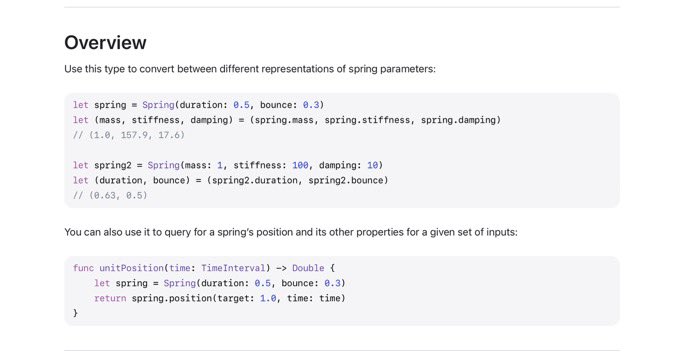Click the comment '// (1.0, 157.9, 17.6)'
This screenshot has width=686, height=360.
point(129,135)
